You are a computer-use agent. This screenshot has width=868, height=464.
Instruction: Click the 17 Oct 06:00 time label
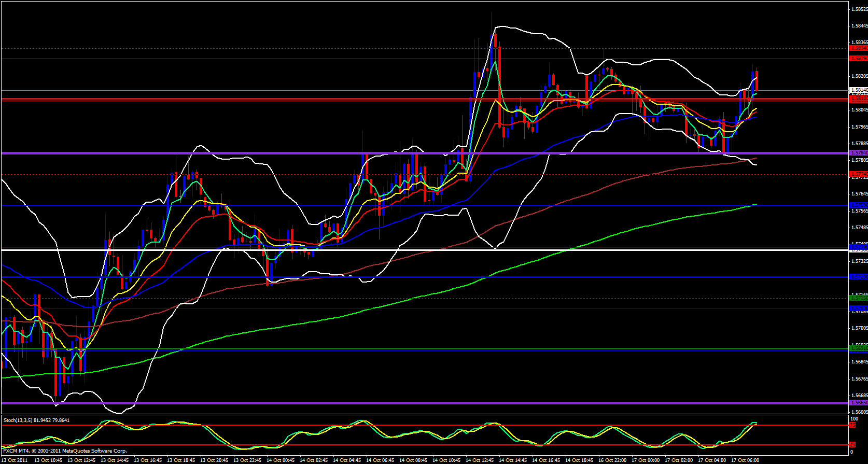pyautogui.click(x=745, y=460)
